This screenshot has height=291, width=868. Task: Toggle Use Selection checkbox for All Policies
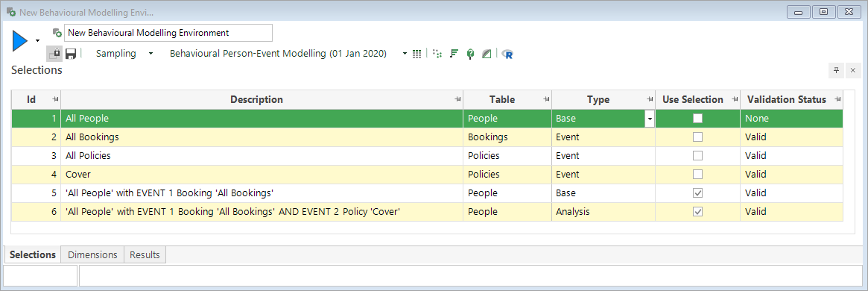pos(698,156)
